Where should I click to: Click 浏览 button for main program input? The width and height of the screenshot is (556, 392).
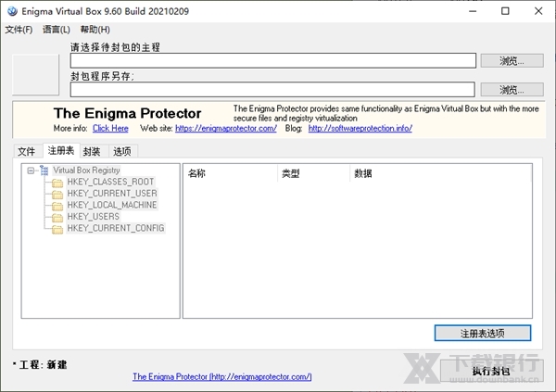(512, 60)
